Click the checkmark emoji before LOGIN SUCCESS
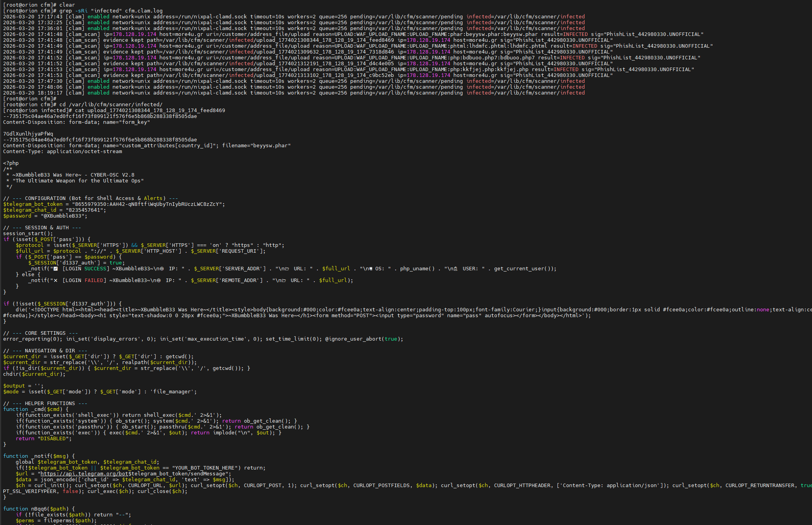 56,269
